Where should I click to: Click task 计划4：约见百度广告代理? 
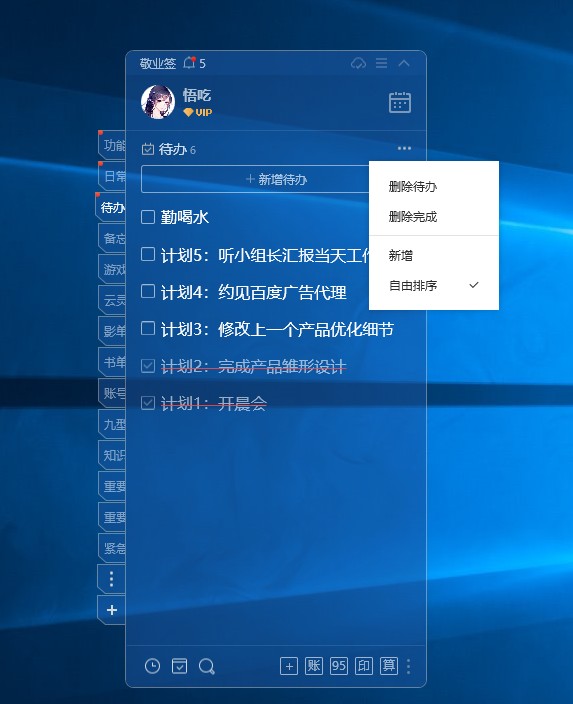point(254,292)
